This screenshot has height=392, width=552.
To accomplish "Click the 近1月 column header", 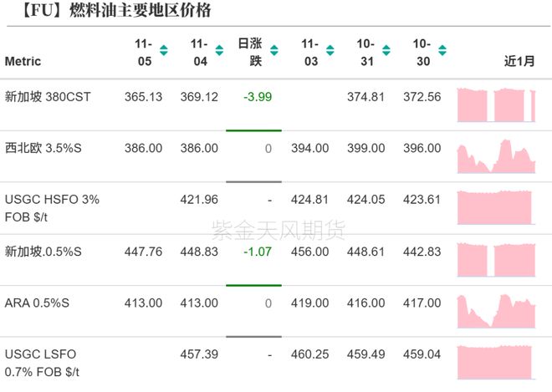I will (x=518, y=61).
